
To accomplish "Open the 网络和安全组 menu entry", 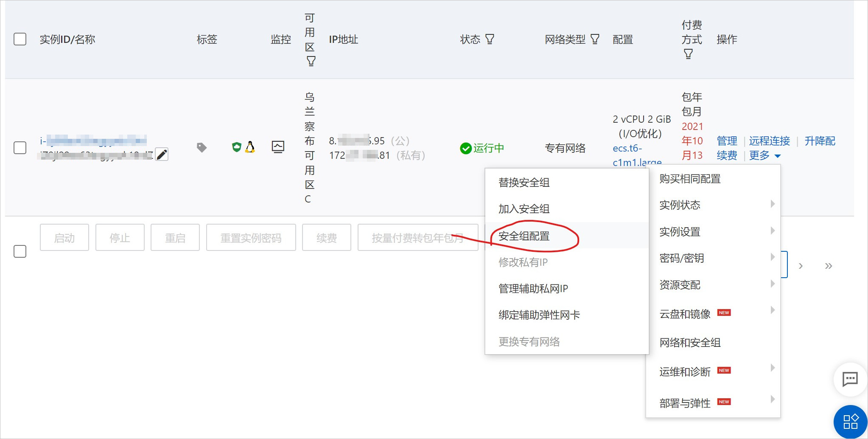I will pyautogui.click(x=713, y=342).
